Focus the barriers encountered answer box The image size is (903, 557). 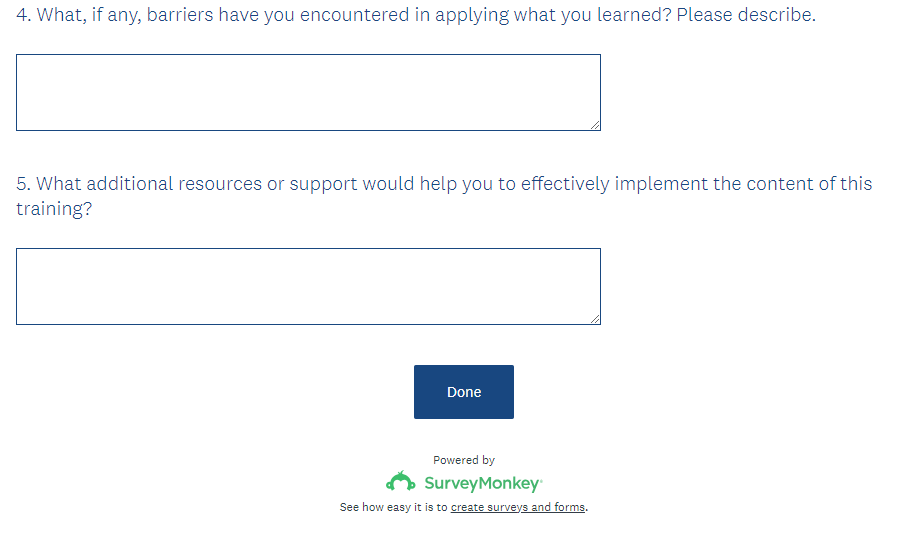(308, 92)
